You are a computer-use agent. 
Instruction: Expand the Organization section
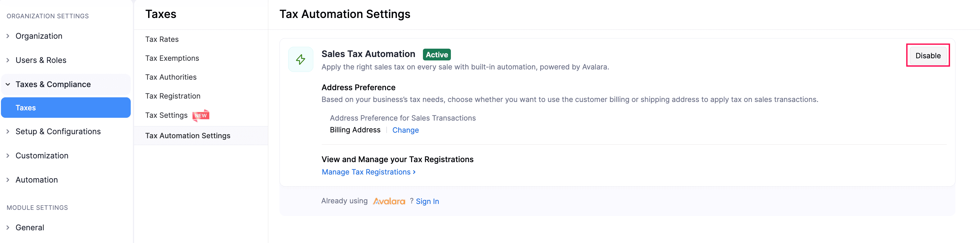[x=8, y=36]
